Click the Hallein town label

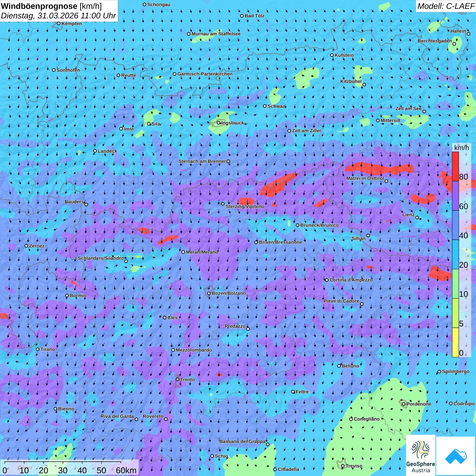click(x=458, y=31)
